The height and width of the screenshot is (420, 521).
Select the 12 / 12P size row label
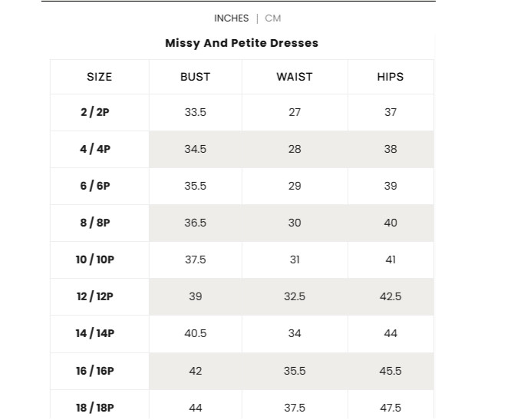point(95,296)
